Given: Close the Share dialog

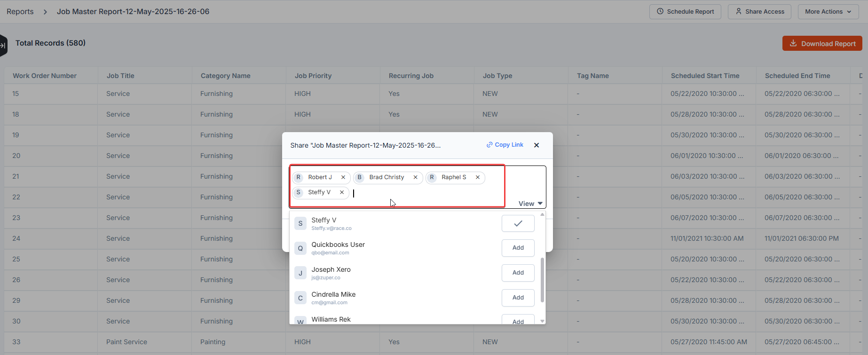Looking at the screenshot, I should 537,145.
